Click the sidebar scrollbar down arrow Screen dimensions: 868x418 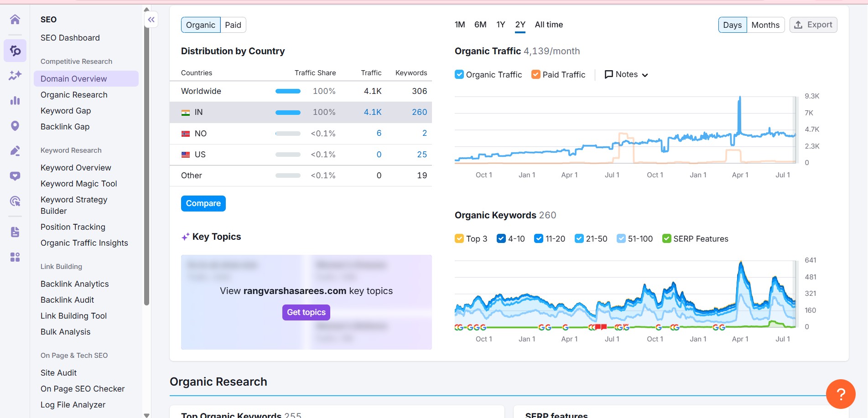146,415
